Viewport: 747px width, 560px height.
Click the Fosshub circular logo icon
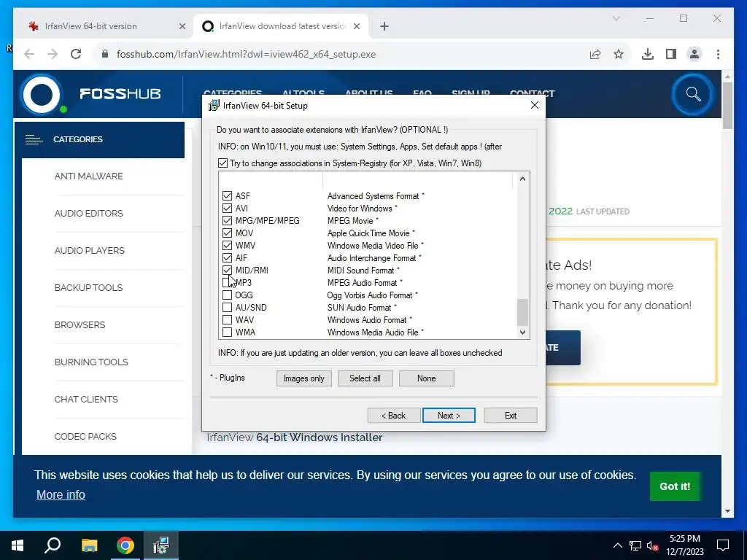pyautogui.click(x=42, y=94)
